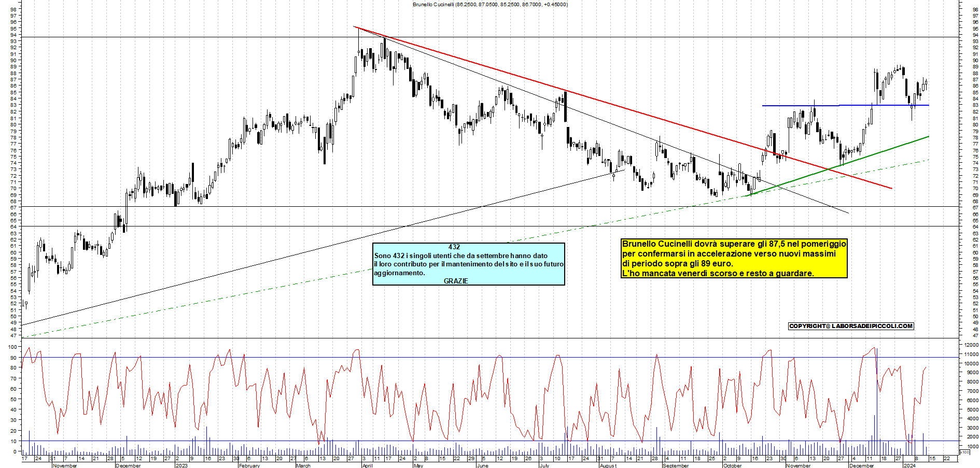Screen dimensions: 980x468
Task: Click the line "Sono 432 i singoli utenti"
Action: [461, 256]
